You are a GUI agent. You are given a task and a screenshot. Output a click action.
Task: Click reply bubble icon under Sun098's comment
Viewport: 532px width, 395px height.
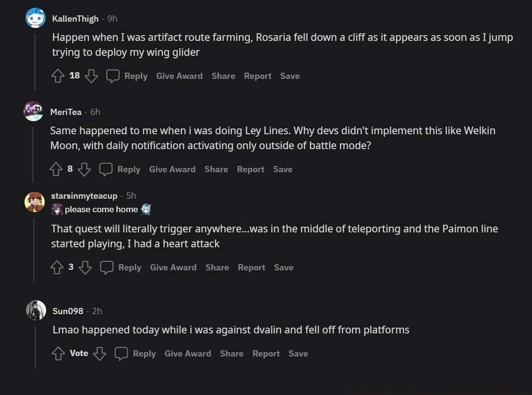[x=122, y=354]
